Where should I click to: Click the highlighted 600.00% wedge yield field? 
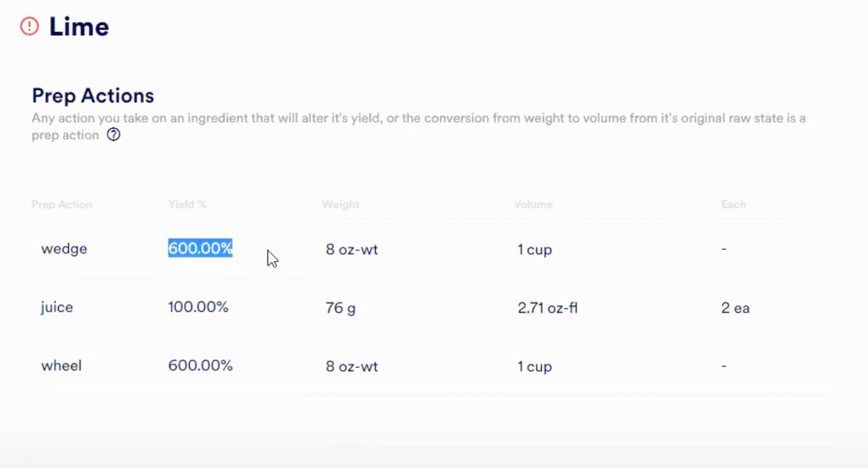pos(200,249)
